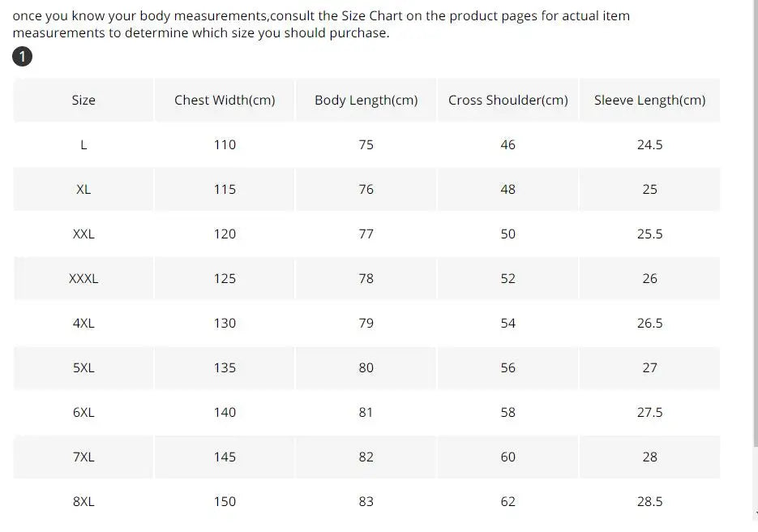758x532 pixels.
Task: Click cross shoulder value 60 for 7XL
Action: click(x=508, y=457)
